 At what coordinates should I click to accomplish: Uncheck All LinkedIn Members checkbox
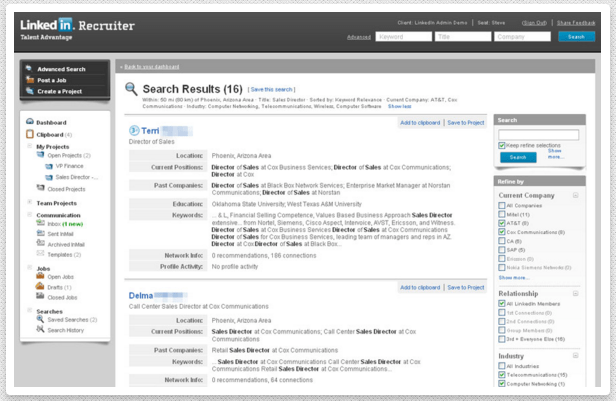pyautogui.click(x=502, y=304)
